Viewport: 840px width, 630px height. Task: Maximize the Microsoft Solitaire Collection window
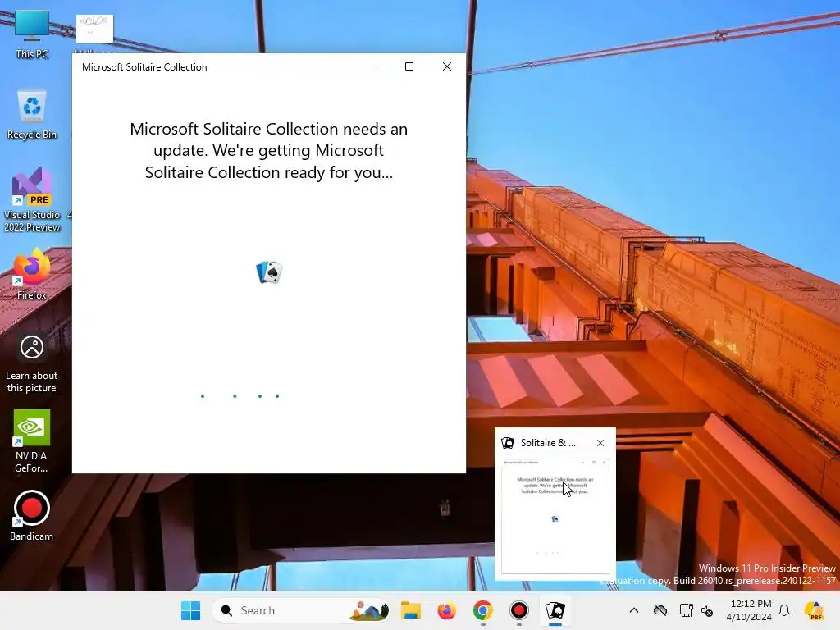point(409,66)
